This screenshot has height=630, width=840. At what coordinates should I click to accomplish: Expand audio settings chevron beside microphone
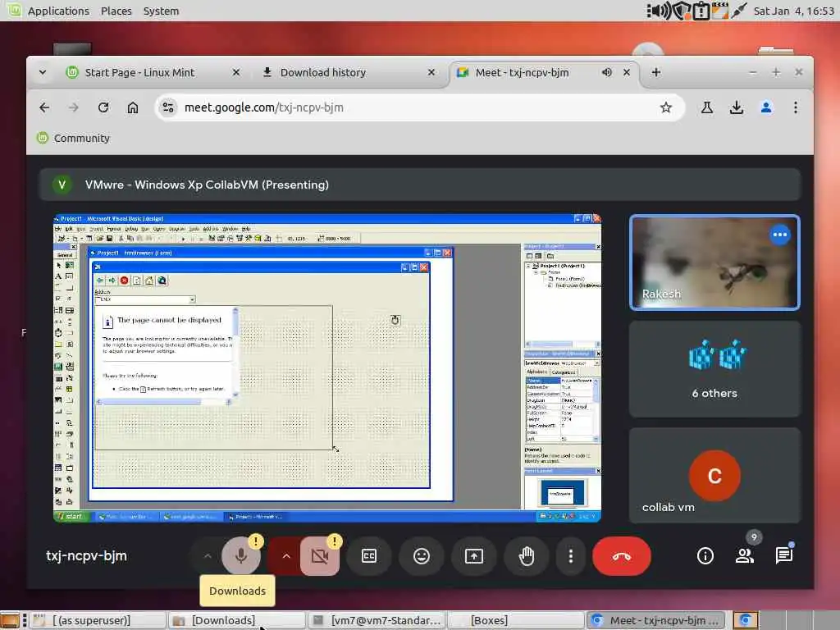click(x=208, y=556)
